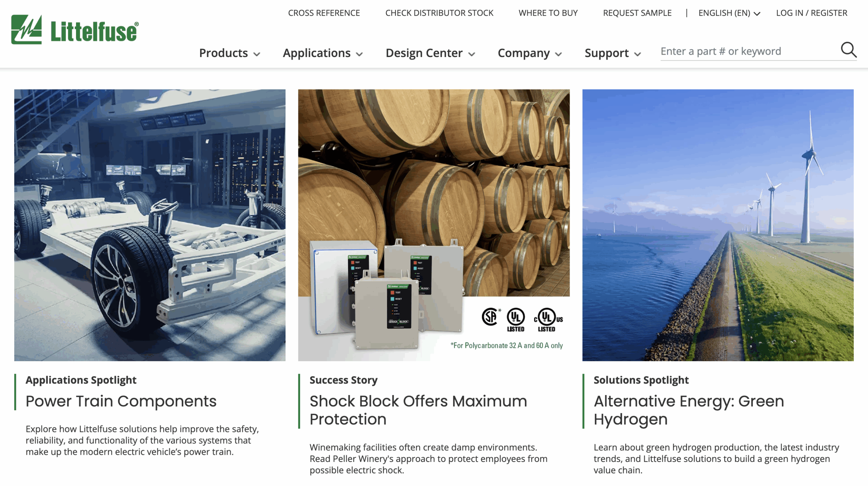
Task: Click the chevron beside Company
Action: tap(558, 54)
